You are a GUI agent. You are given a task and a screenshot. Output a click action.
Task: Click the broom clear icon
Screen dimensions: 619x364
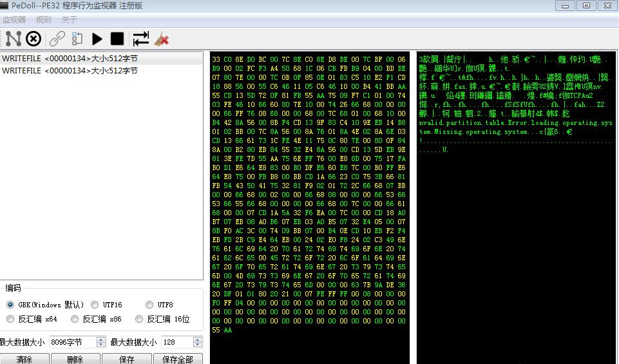point(162,39)
